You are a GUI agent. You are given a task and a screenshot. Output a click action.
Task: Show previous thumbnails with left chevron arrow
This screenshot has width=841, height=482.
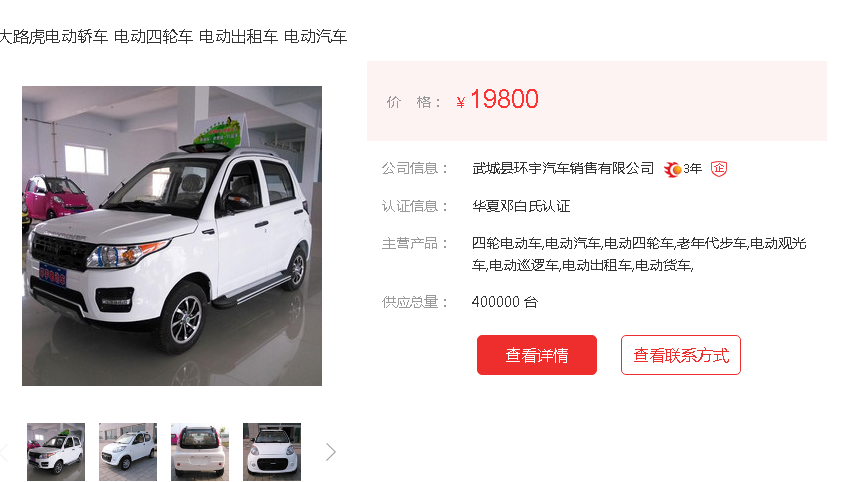pos(4,452)
